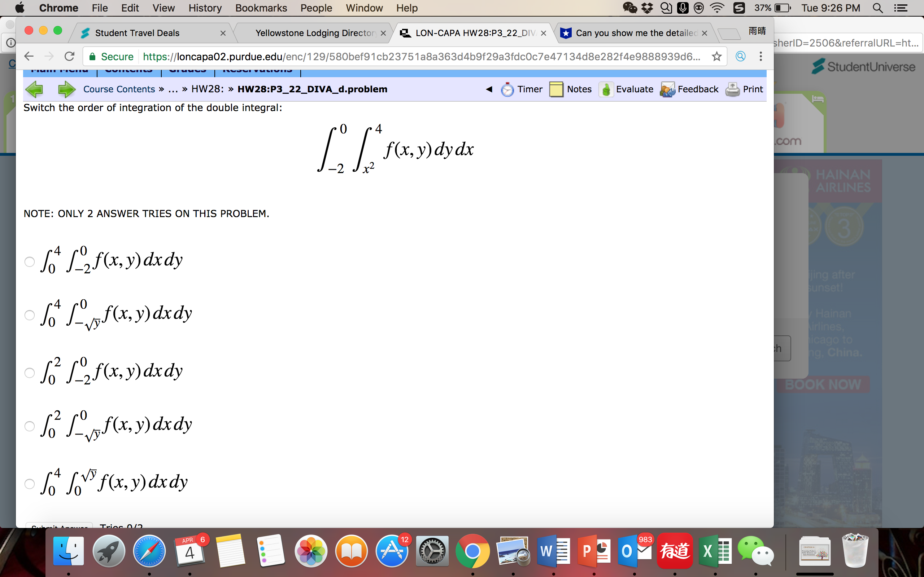Image resolution: width=924 pixels, height=577 pixels.
Task: Select second answer with -√y lower limit
Action: coord(29,315)
